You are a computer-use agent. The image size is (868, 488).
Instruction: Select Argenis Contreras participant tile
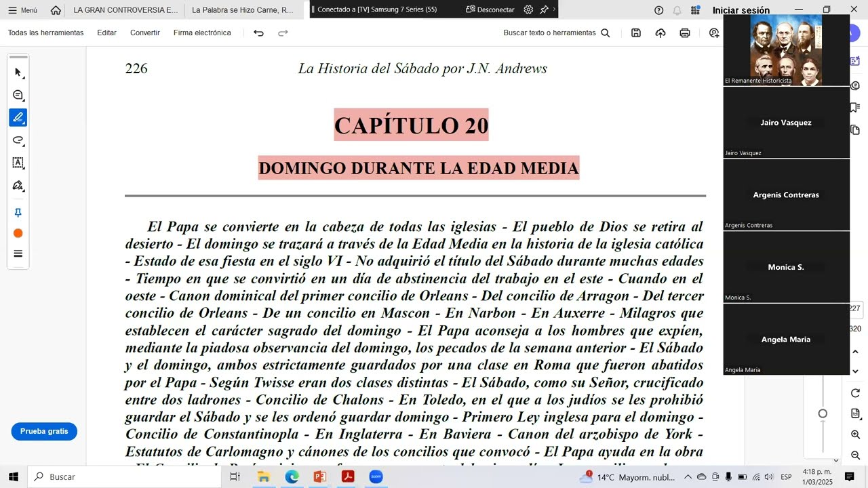[x=786, y=195]
